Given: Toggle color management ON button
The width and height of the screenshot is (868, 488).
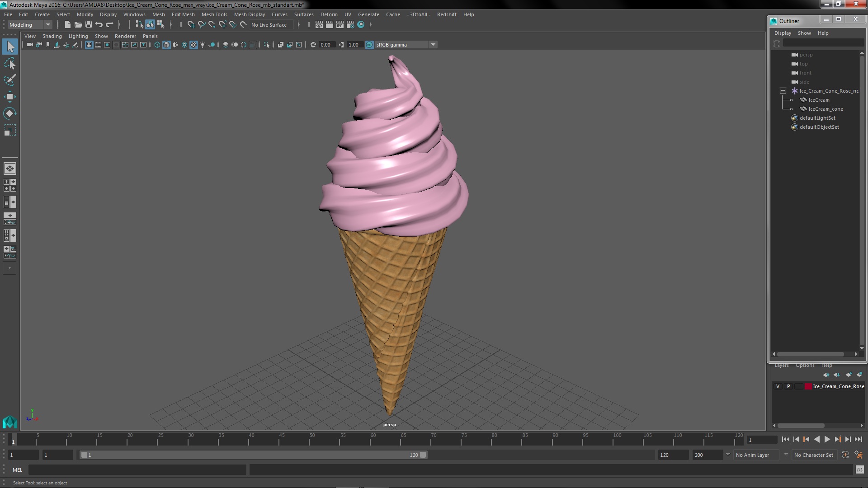Looking at the screenshot, I should coord(369,45).
